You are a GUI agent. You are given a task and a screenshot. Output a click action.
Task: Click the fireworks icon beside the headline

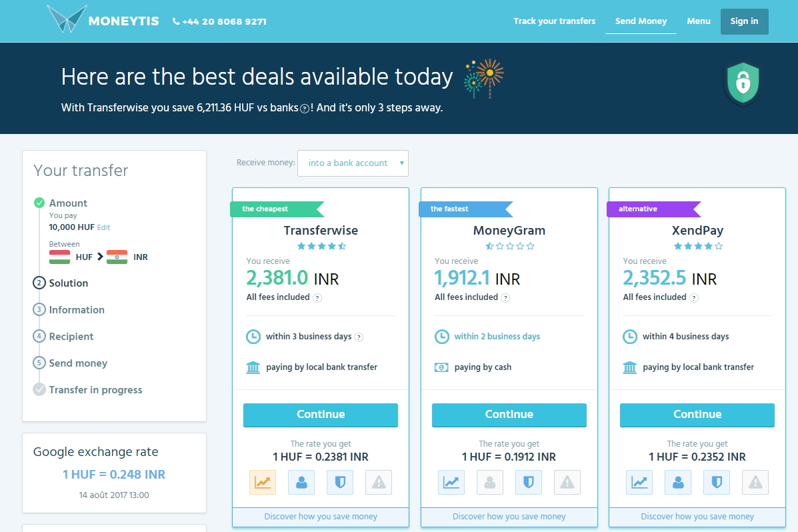pos(483,78)
